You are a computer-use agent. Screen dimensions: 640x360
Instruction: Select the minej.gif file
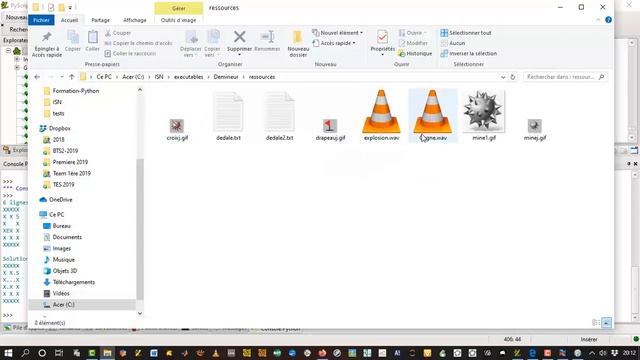point(535,129)
